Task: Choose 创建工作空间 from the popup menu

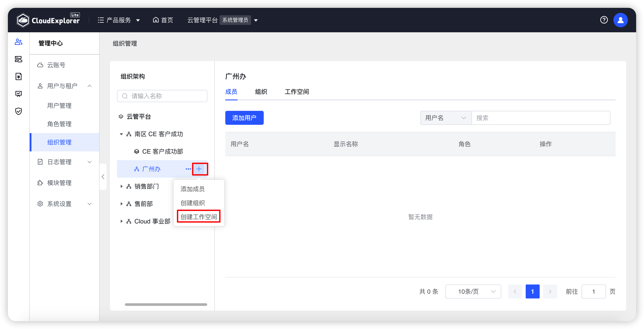Action: 199,217
